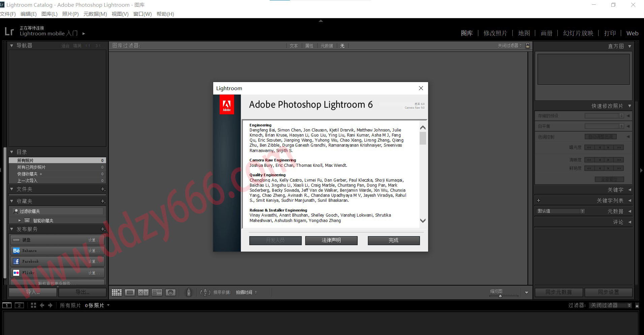Add a publish service with the 发布服务 plus
Viewport: 644px width, 335px height.
(103, 229)
